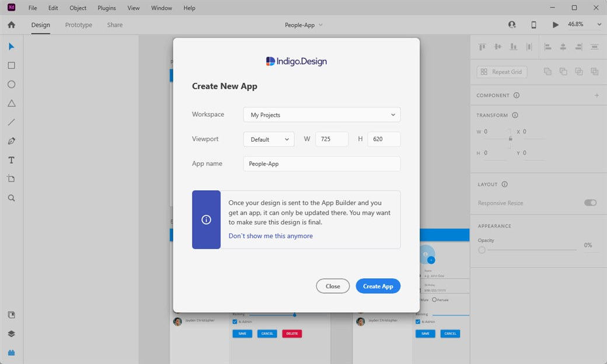
Task: Click the Opacity slider handle
Action: click(x=482, y=250)
